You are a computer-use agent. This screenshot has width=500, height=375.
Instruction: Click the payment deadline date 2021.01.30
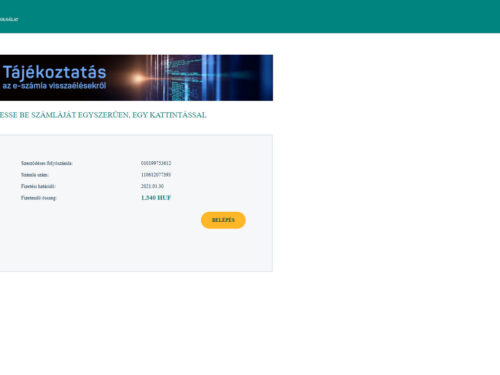[152, 186]
